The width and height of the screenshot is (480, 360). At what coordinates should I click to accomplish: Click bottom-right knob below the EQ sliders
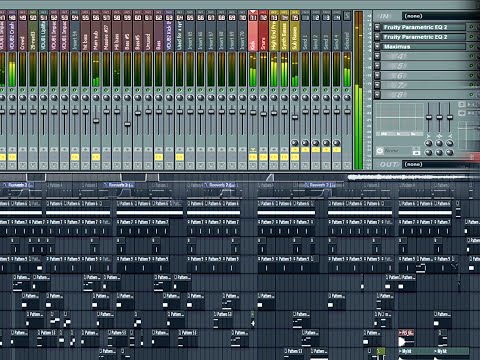450,152
